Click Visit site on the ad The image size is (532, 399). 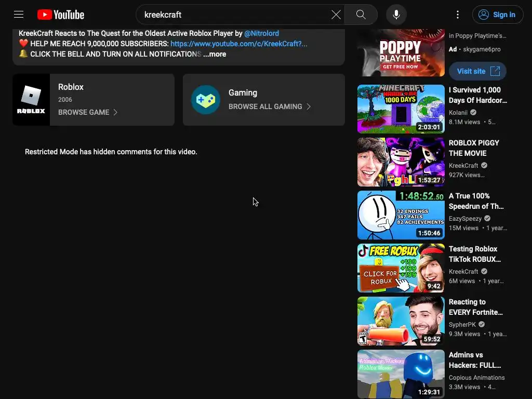pos(478,71)
